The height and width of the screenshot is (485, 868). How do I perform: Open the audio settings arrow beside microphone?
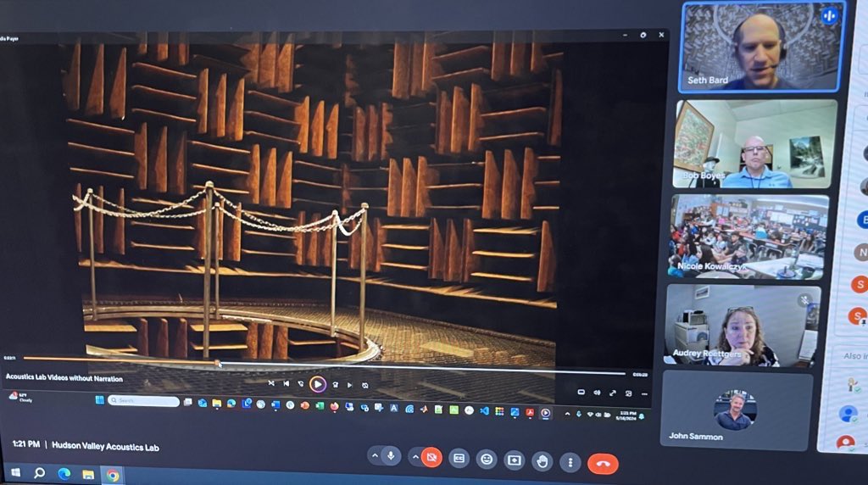pyautogui.click(x=375, y=456)
